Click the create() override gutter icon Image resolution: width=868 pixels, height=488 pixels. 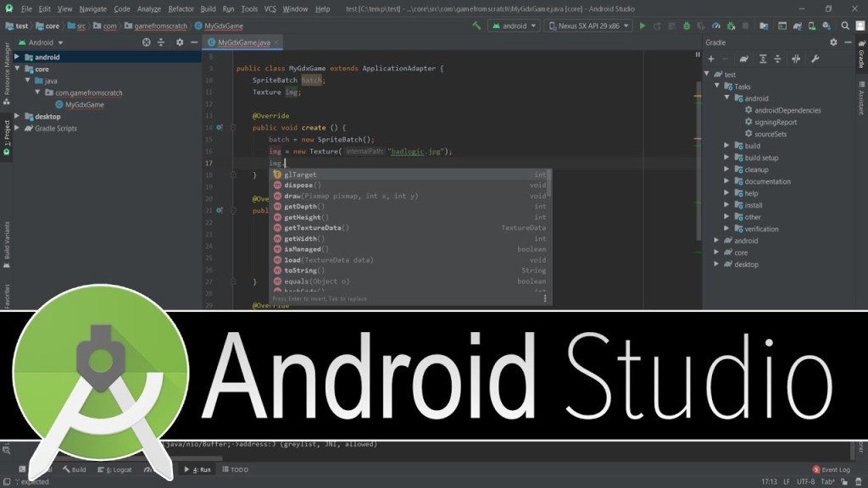point(220,127)
